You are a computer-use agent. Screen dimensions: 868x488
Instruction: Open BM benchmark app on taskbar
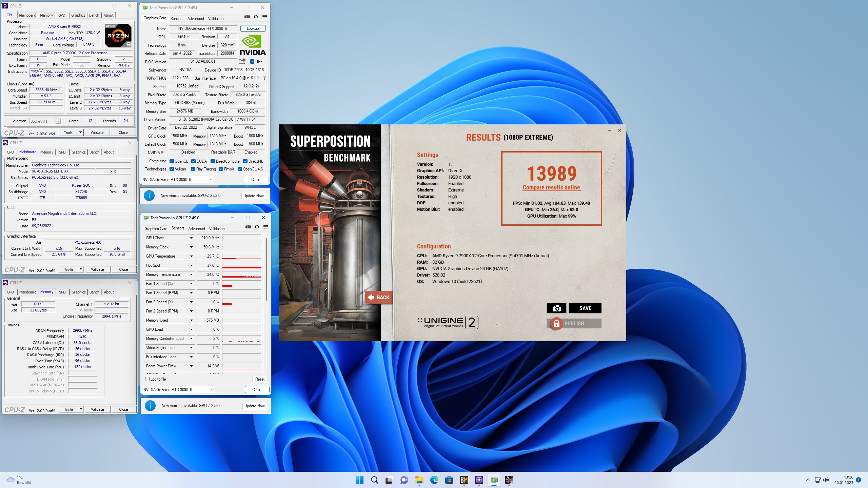[x=464, y=480]
